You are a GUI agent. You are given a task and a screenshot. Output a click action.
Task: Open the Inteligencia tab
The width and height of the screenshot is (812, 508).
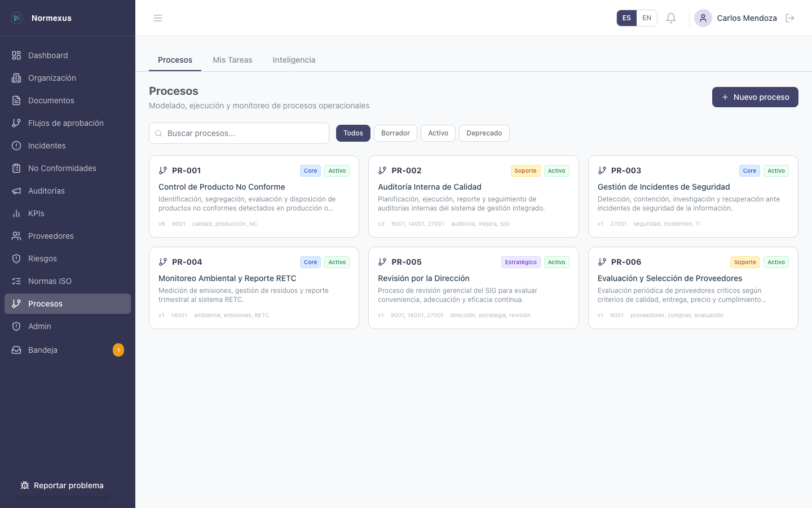click(x=294, y=60)
